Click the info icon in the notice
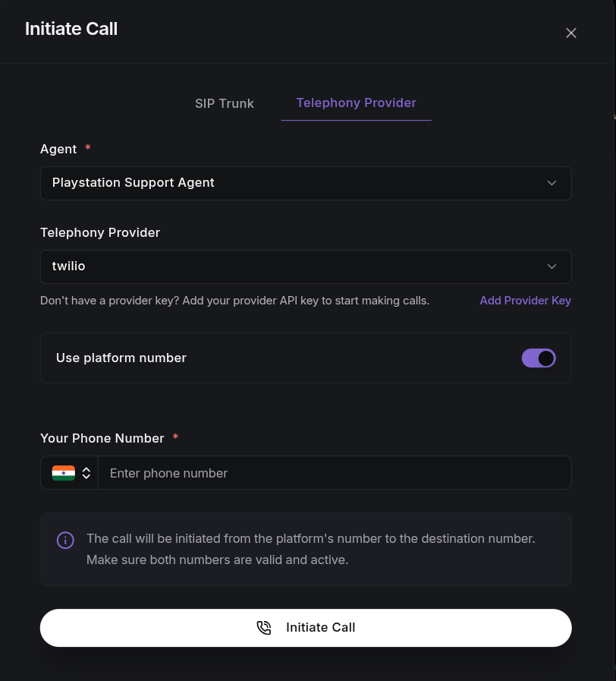 [65, 541]
